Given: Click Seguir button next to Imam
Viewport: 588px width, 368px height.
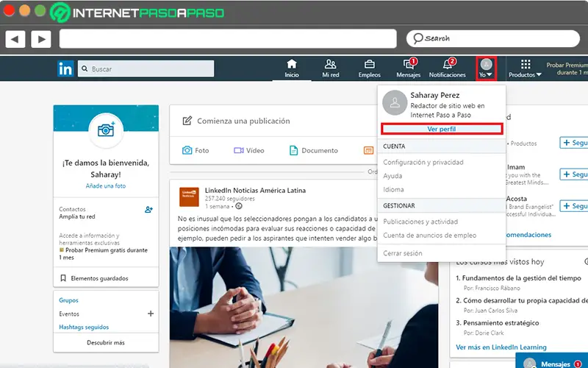Looking at the screenshot, I should coord(574,174).
